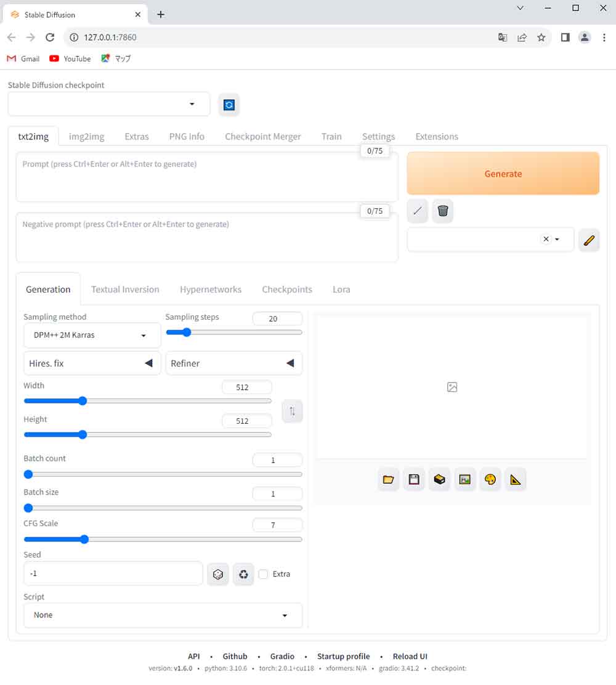
Task: Open the Startup profile link
Action: (x=343, y=656)
